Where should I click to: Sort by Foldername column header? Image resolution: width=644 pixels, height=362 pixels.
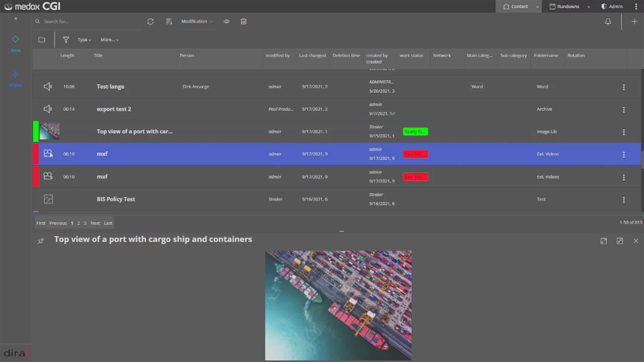point(546,55)
